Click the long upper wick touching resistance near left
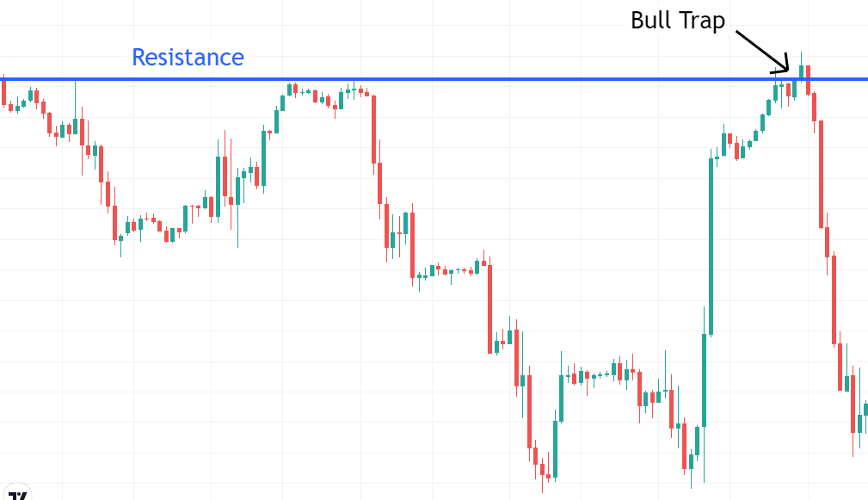This screenshot has width=868, height=500. (x=76, y=95)
